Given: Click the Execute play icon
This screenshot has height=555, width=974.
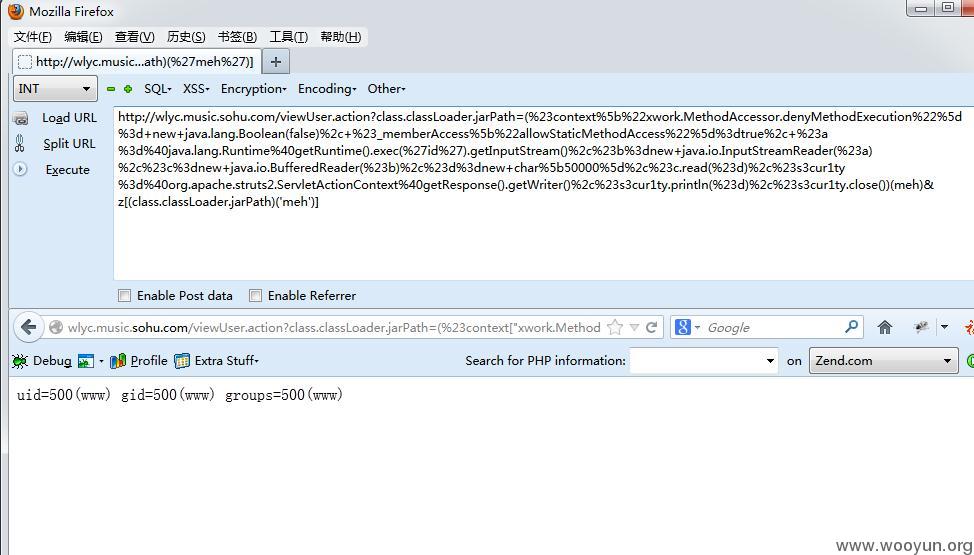Looking at the screenshot, I should pos(20,169).
